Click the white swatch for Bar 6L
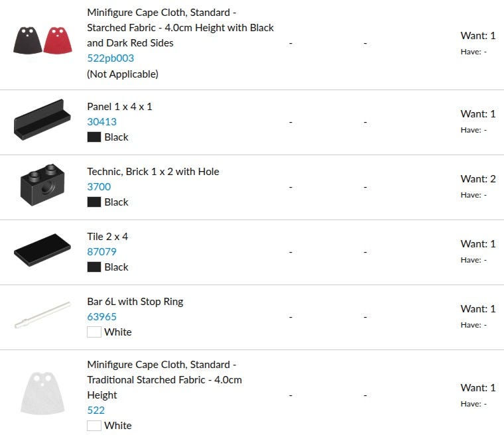The image size is (504, 441). [94, 332]
